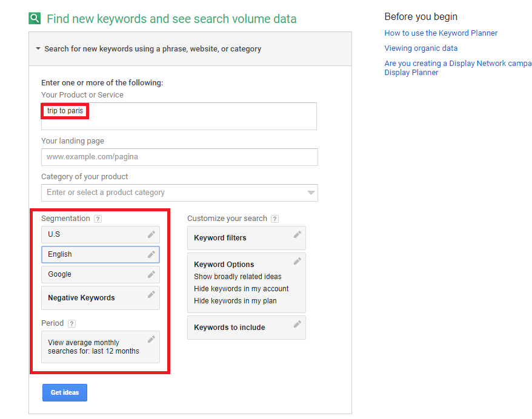Click the pencil icon on English language
532x419 pixels.
(151, 254)
